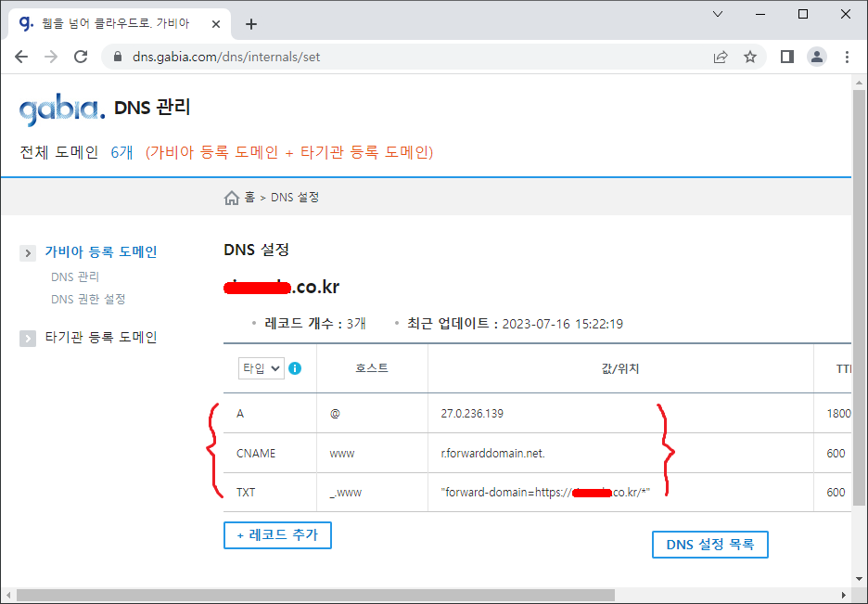Click the A record type cell

240,414
